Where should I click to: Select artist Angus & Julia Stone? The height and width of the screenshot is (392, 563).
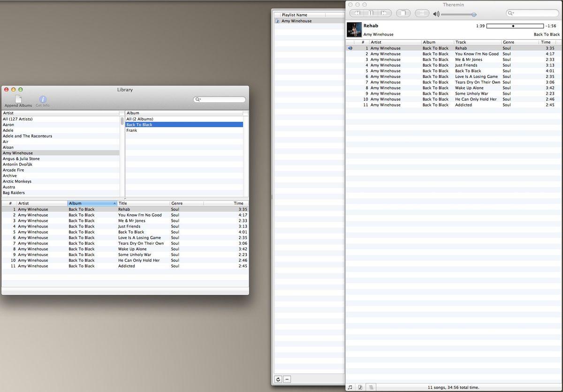[x=61, y=159]
